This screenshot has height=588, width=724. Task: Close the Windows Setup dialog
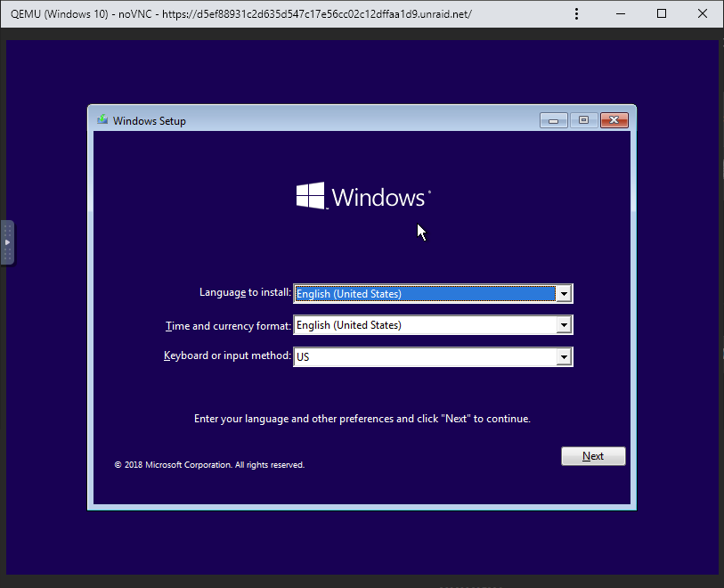pos(614,120)
